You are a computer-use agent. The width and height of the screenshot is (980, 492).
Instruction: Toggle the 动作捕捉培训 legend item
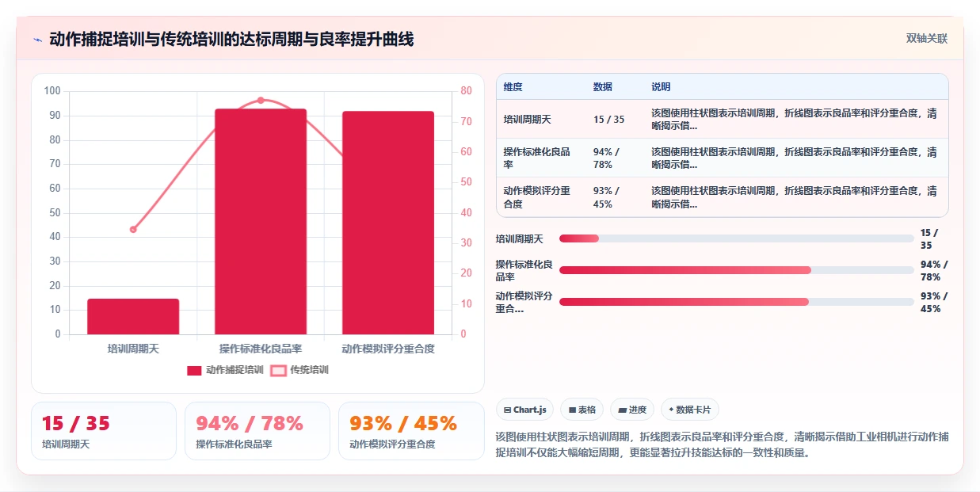tap(225, 370)
